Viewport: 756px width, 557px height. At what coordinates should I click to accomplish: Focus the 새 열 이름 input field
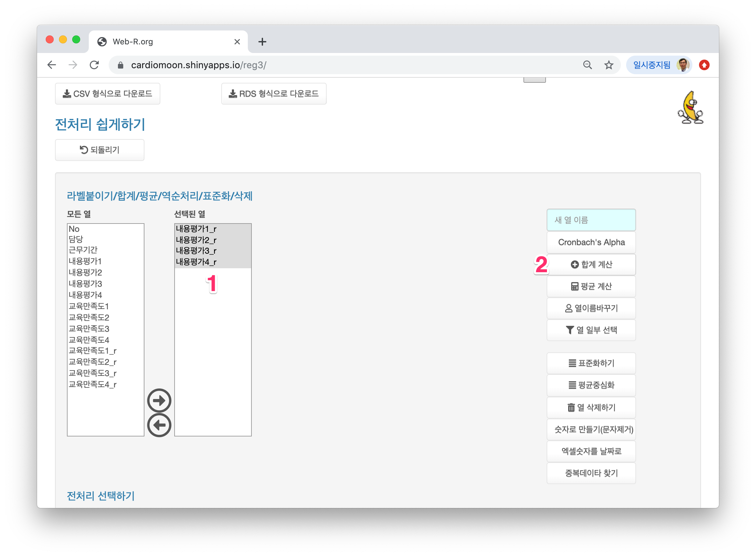tap(591, 220)
